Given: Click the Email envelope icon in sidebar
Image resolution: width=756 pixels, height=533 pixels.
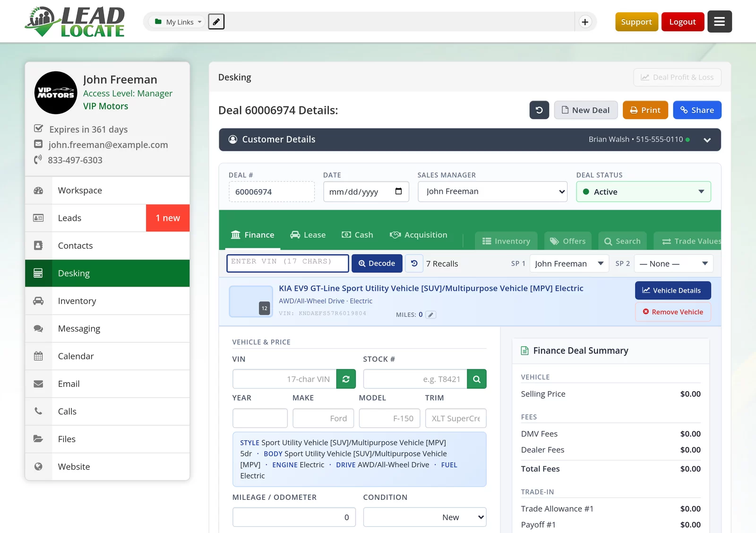Looking at the screenshot, I should click(x=38, y=384).
